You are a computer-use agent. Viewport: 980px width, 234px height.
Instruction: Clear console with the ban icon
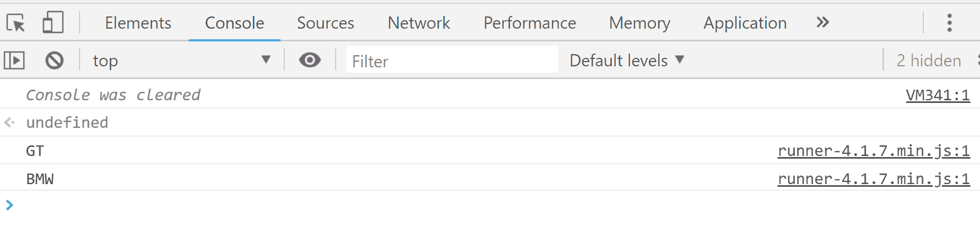click(54, 60)
